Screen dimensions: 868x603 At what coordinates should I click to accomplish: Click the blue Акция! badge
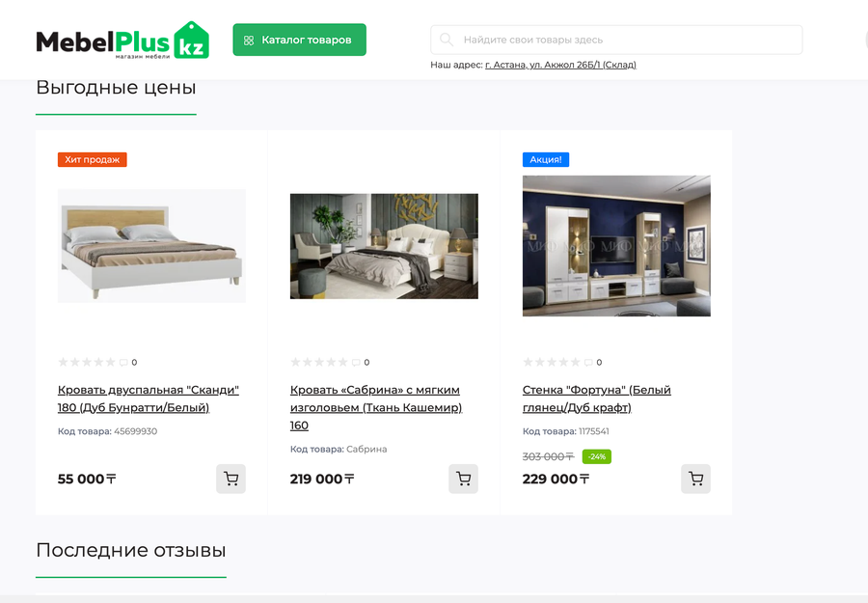pos(546,159)
